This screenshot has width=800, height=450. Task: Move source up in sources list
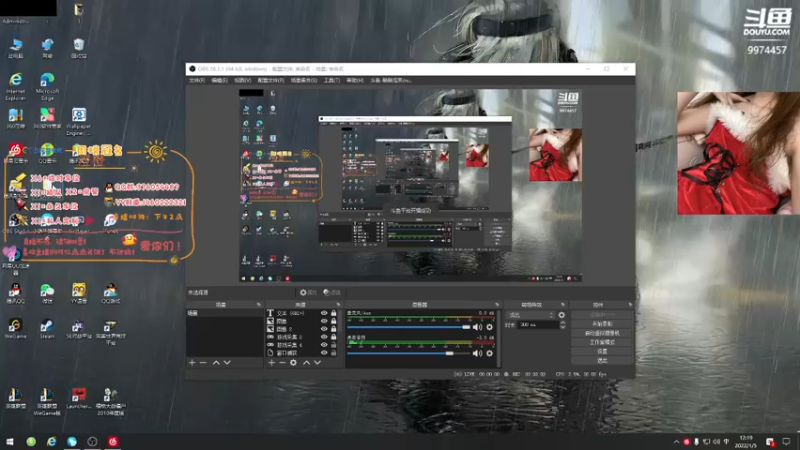tap(306, 362)
